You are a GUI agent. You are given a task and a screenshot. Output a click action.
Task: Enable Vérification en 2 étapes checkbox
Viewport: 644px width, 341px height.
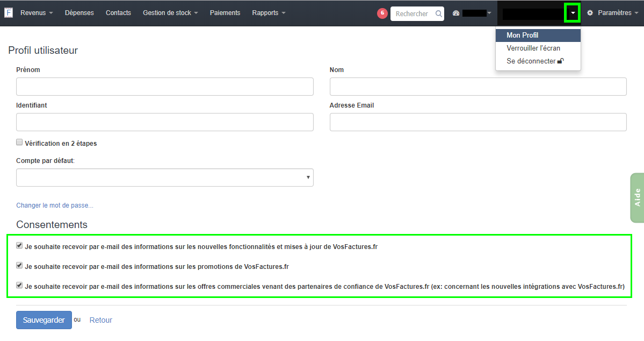19,143
